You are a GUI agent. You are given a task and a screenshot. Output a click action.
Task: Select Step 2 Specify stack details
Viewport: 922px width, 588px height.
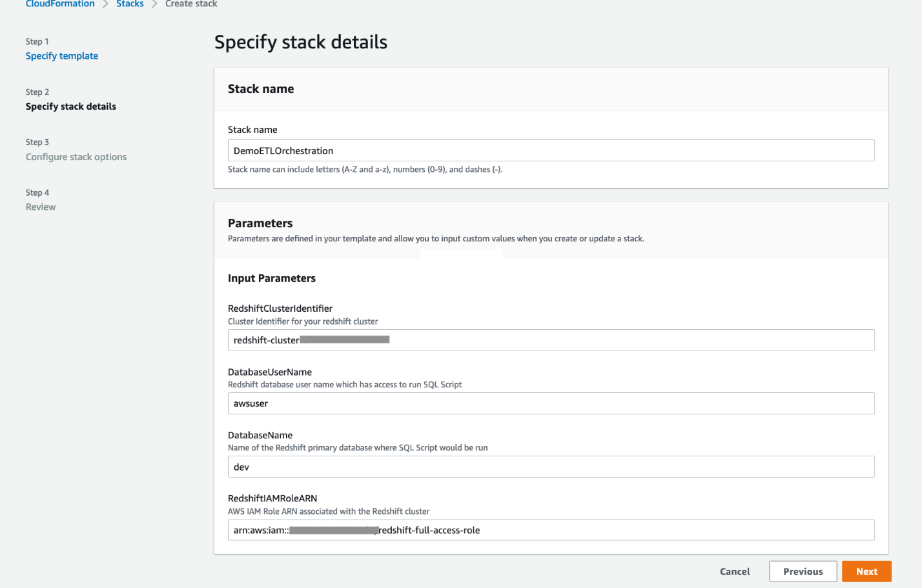(x=70, y=106)
